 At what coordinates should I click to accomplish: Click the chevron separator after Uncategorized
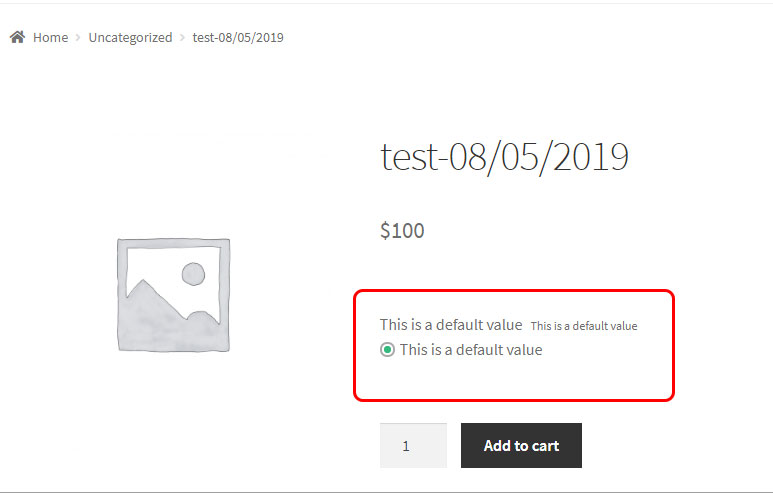[x=182, y=37]
